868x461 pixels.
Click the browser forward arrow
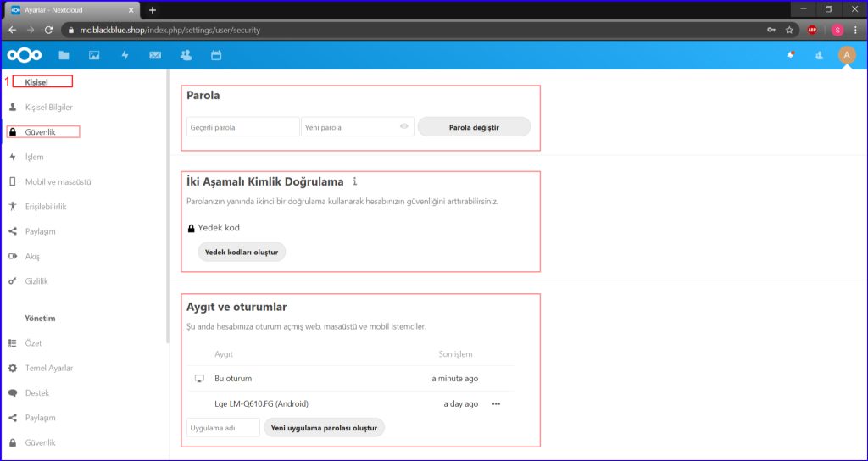(31, 30)
